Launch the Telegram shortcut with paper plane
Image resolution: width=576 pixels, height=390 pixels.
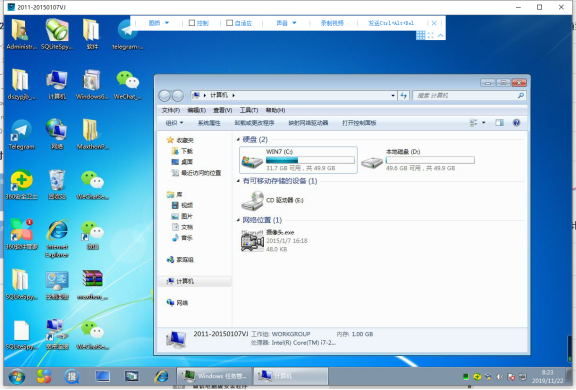coord(21,134)
